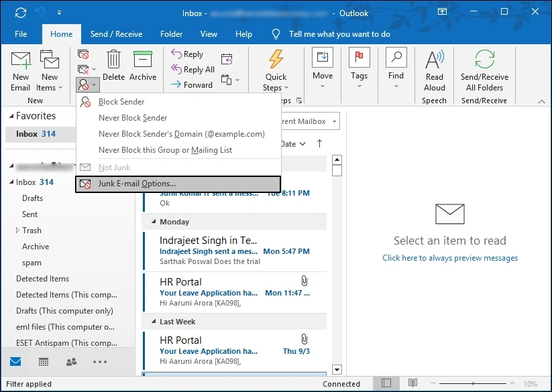Image resolution: width=552 pixels, height=392 pixels.
Task: Switch to the View tab
Action: 209,34
